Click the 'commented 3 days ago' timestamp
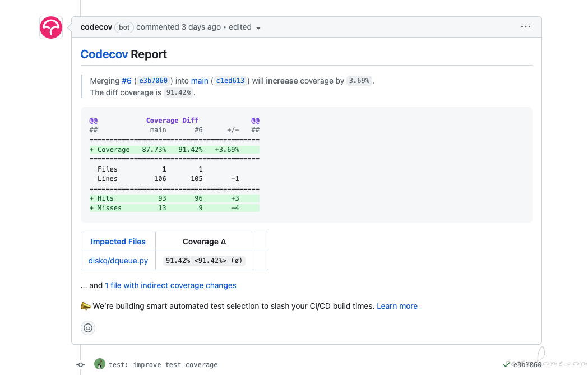Viewport: 588px width, 375px height. [x=178, y=27]
